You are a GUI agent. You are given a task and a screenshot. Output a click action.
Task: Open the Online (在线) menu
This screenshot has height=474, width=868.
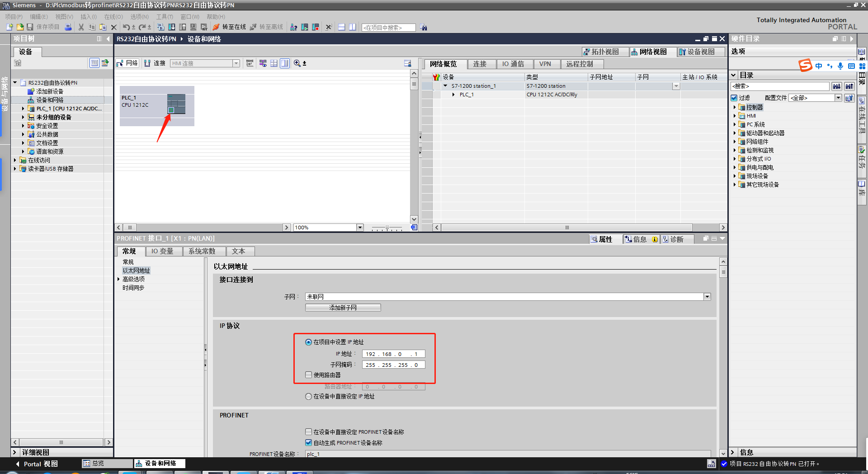click(113, 17)
